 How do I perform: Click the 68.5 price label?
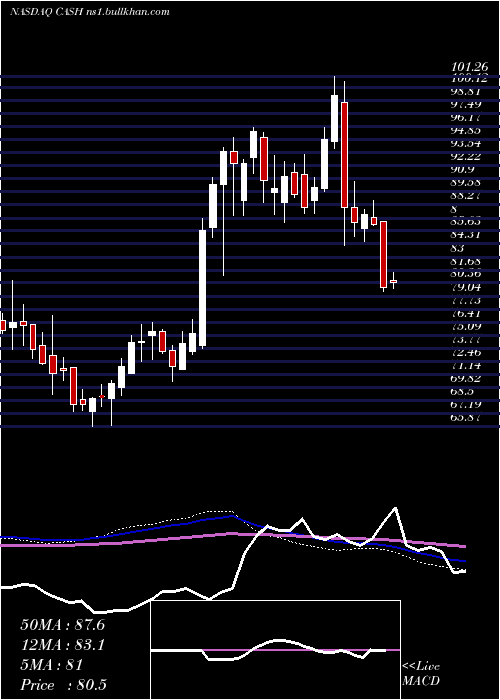[x=463, y=391]
